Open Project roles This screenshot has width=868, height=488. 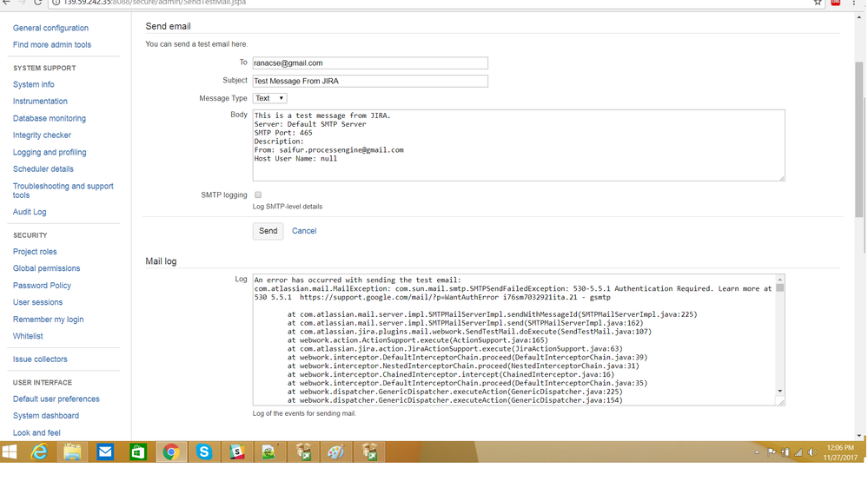35,252
